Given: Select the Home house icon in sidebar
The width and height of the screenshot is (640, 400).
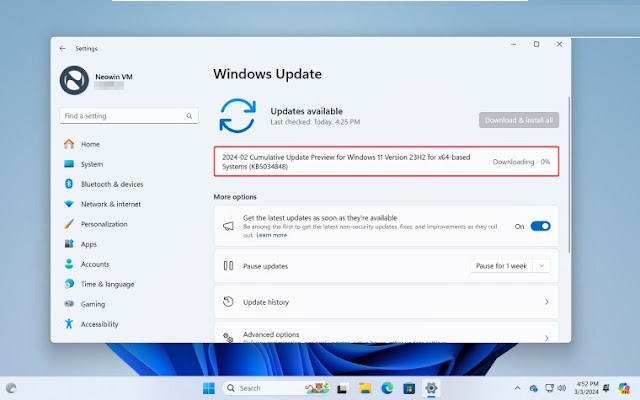Looking at the screenshot, I should coord(69,144).
